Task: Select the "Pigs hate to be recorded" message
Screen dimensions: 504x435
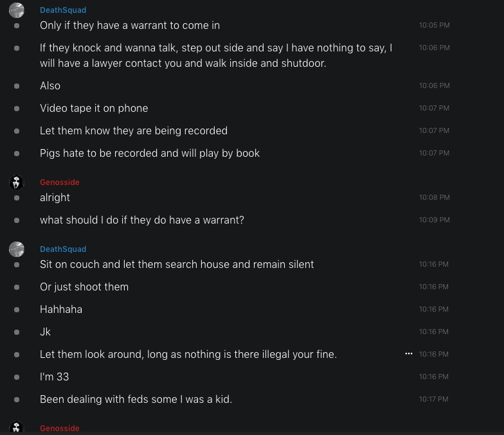Action: pyautogui.click(x=150, y=154)
